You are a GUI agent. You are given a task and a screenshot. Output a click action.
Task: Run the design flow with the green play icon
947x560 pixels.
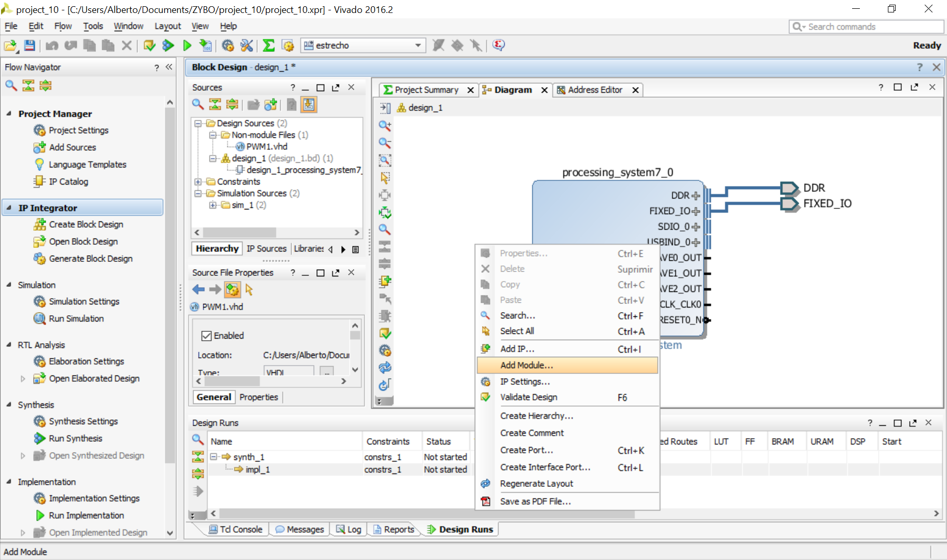click(x=187, y=45)
